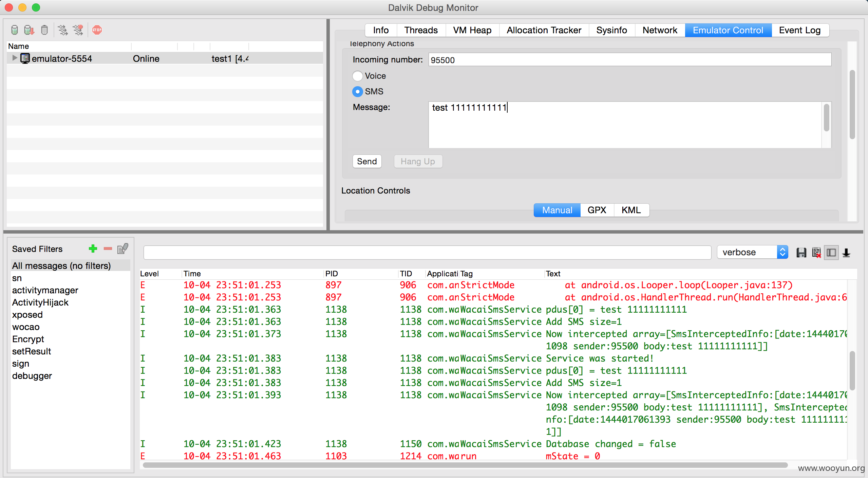Click the emulator-5554 device icon

pyautogui.click(x=25, y=58)
